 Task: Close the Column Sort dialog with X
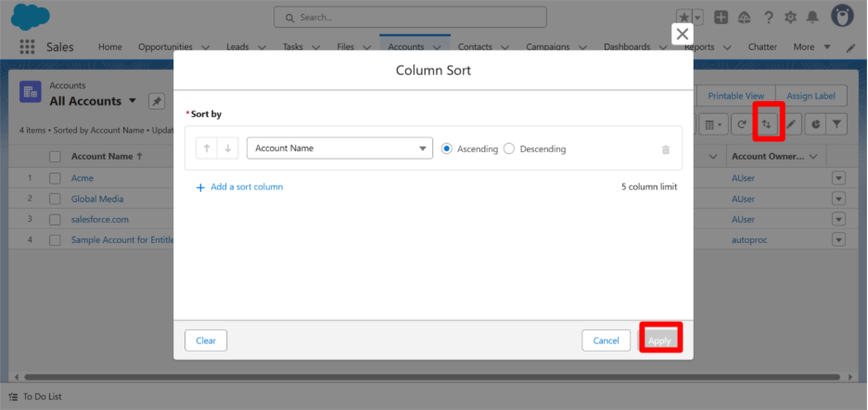pos(683,33)
